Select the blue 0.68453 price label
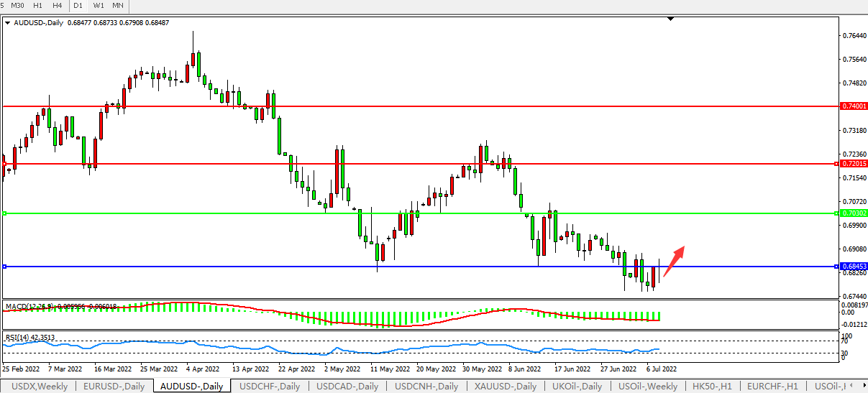Screen dimensions: 868x393 854,267
